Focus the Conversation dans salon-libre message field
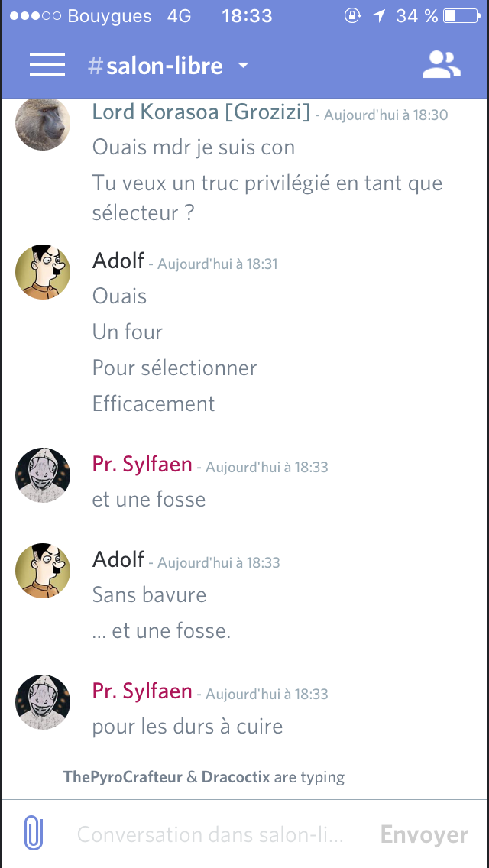This screenshot has width=489, height=868. point(210,834)
